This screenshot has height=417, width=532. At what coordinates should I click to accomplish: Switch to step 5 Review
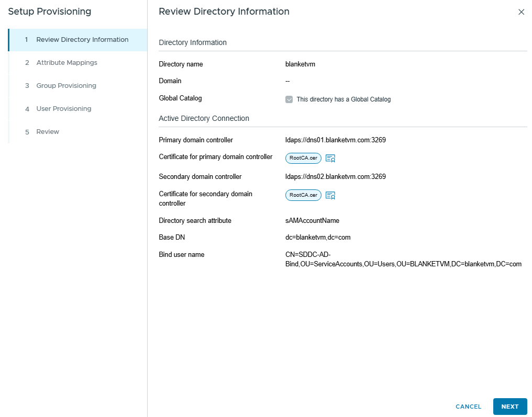(48, 132)
